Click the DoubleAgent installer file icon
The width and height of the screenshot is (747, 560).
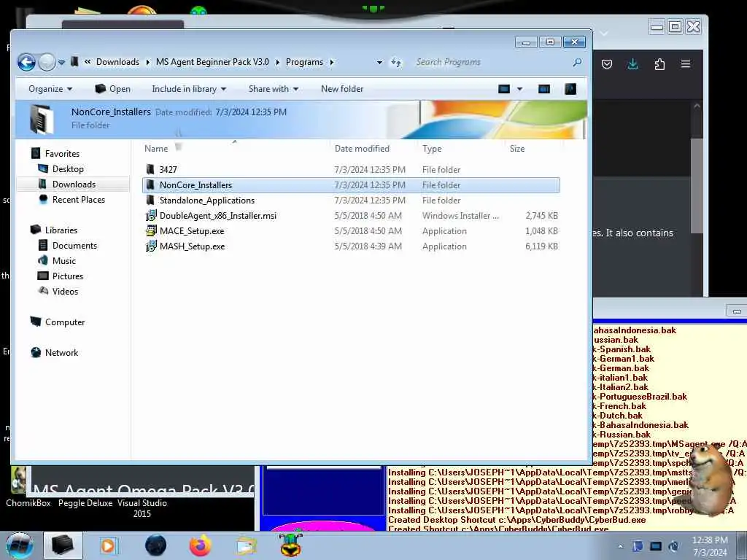(x=150, y=216)
